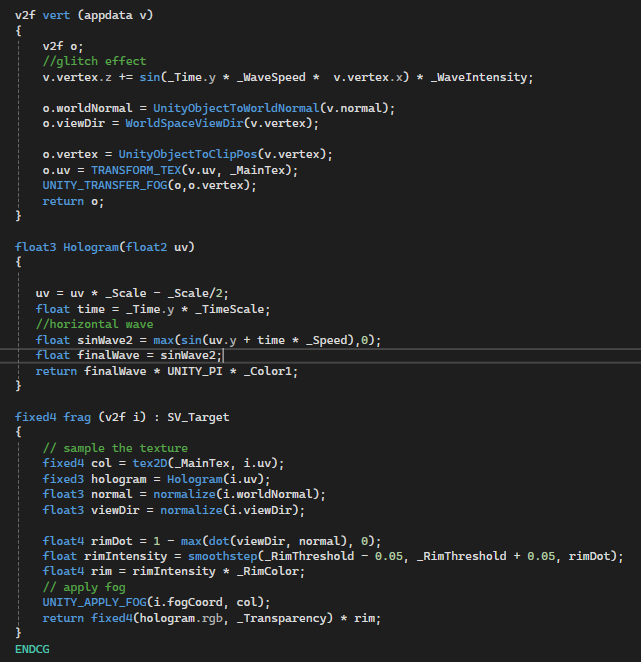Click the smoothstep function call
Viewport: 641px width, 662px height.
tap(223, 556)
